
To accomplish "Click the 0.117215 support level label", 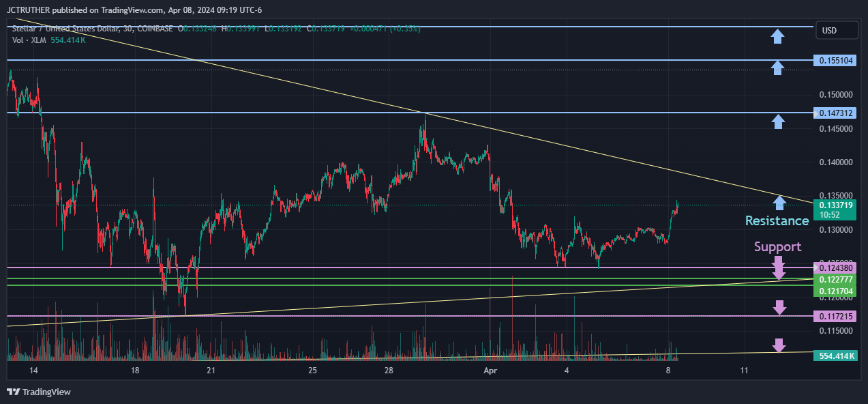I will [x=835, y=316].
